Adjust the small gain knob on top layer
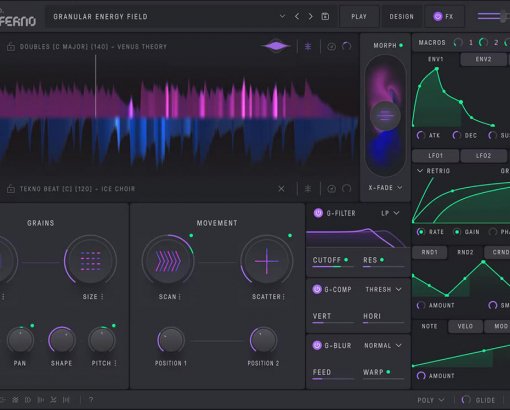510x410 pixels. [x=347, y=46]
